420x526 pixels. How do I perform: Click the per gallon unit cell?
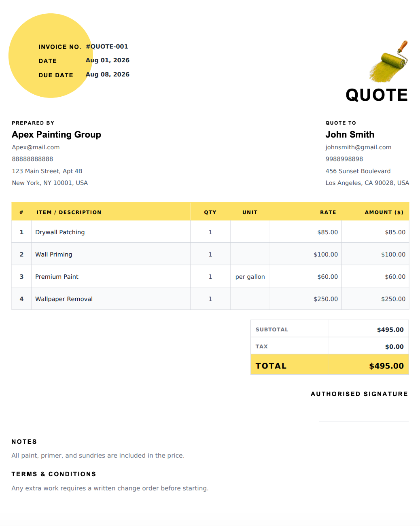click(x=250, y=276)
